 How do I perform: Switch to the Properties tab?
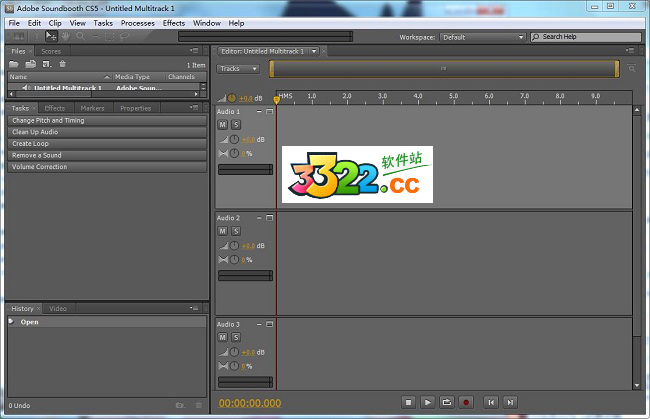[x=136, y=108]
